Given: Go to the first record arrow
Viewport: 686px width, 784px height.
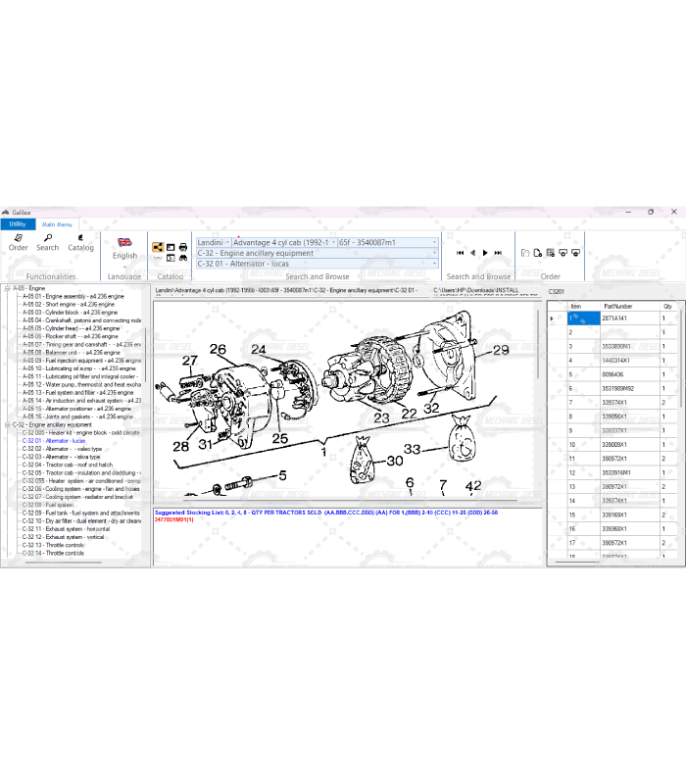Looking at the screenshot, I should click(459, 253).
